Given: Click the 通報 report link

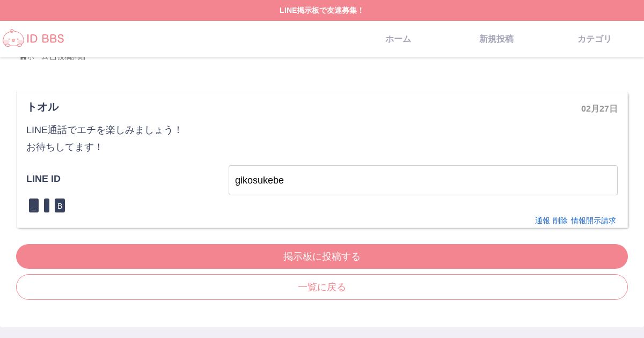Looking at the screenshot, I should tap(543, 221).
